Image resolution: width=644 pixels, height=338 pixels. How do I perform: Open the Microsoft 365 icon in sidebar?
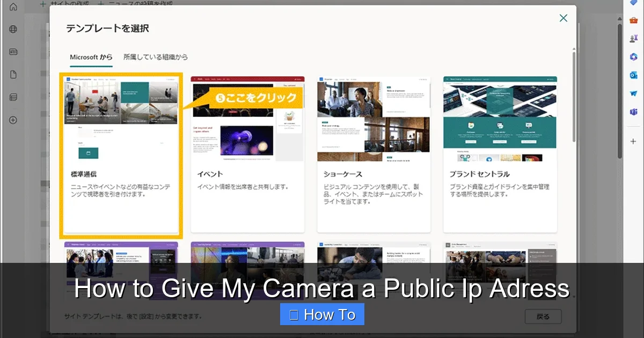click(633, 57)
